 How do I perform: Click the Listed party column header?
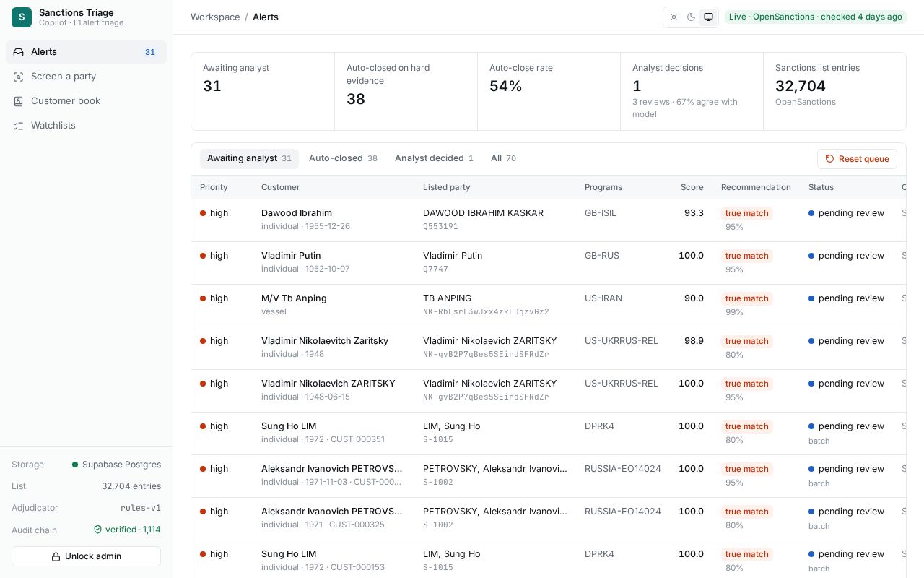[x=446, y=187]
